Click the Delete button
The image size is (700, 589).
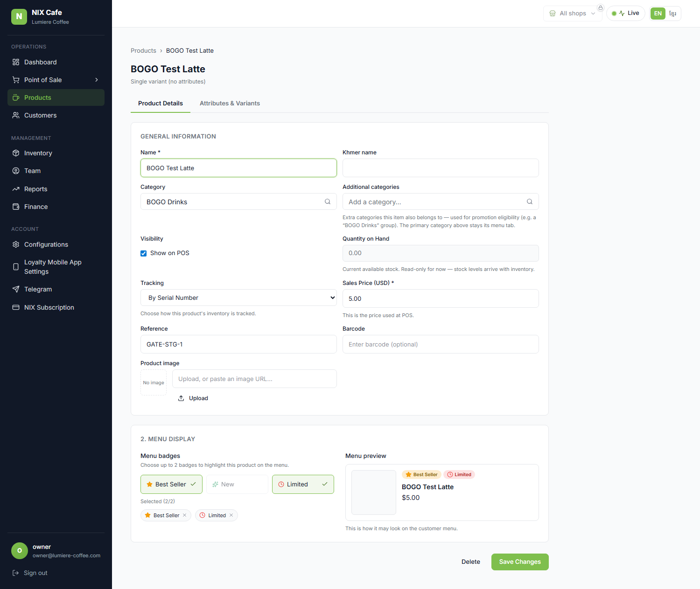coord(471,562)
